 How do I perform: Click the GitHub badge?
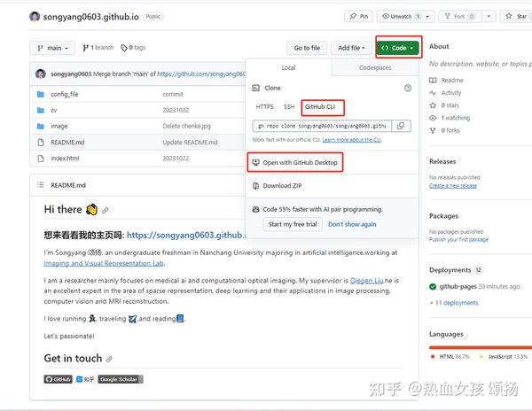click(58, 379)
